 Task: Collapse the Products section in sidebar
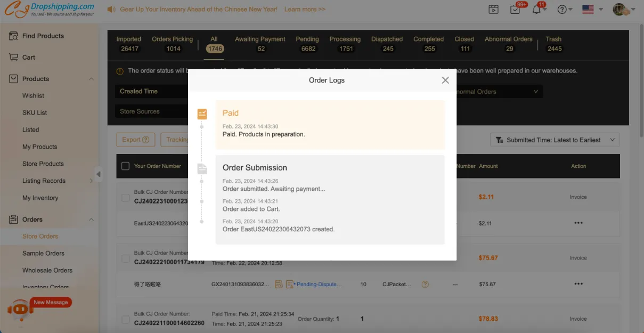coord(91,79)
